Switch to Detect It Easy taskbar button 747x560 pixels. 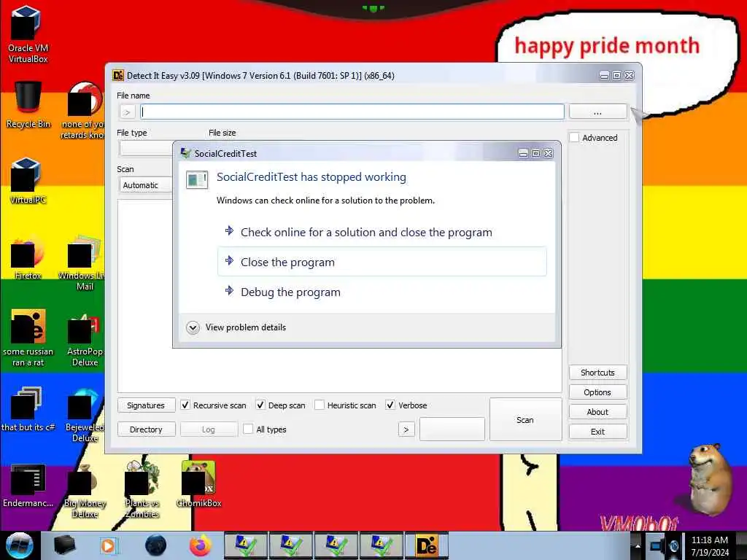pyautogui.click(x=427, y=545)
